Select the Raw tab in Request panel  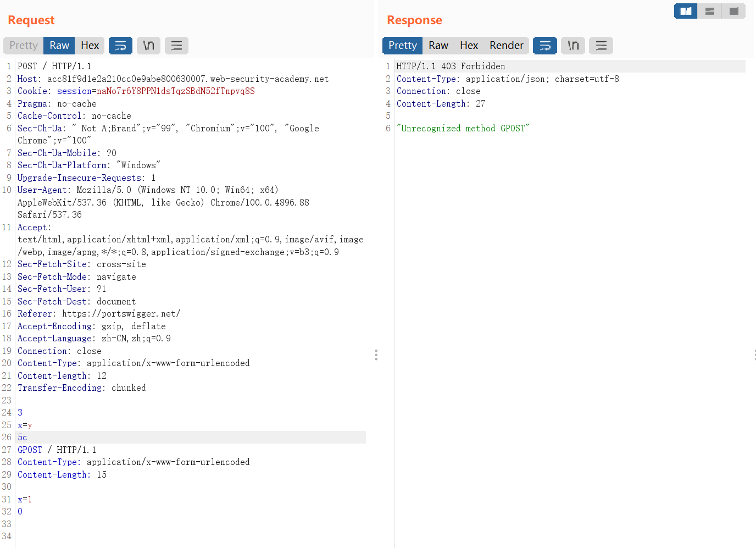(x=59, y=46)
